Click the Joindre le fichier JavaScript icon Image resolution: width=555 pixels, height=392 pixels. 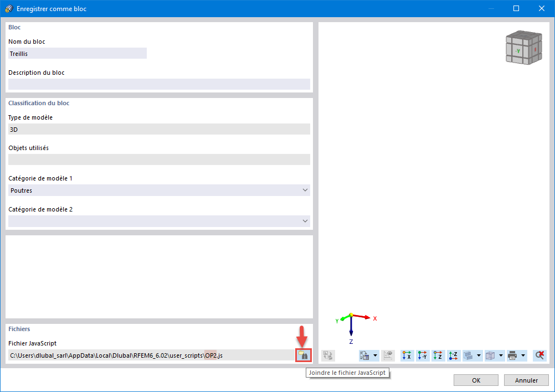(304, 355)
